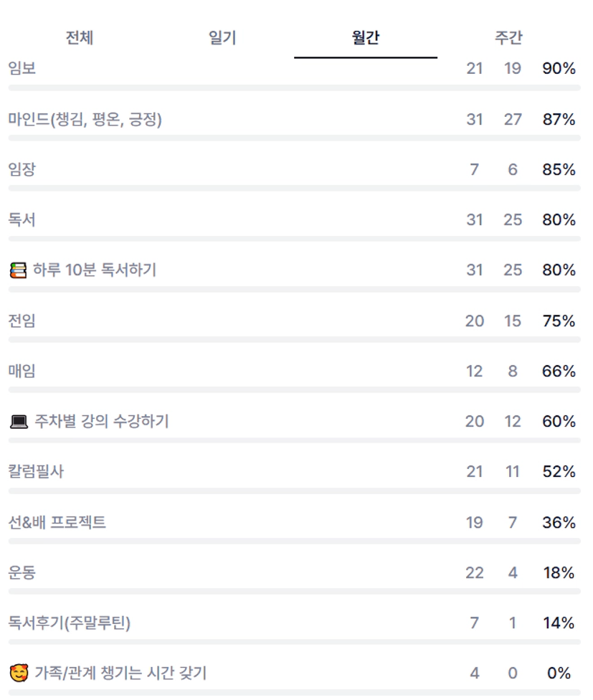Open the 주간 tab
The width and height of the screenshot is (593, 700).
pyautogui.click(x=508, y=38)
